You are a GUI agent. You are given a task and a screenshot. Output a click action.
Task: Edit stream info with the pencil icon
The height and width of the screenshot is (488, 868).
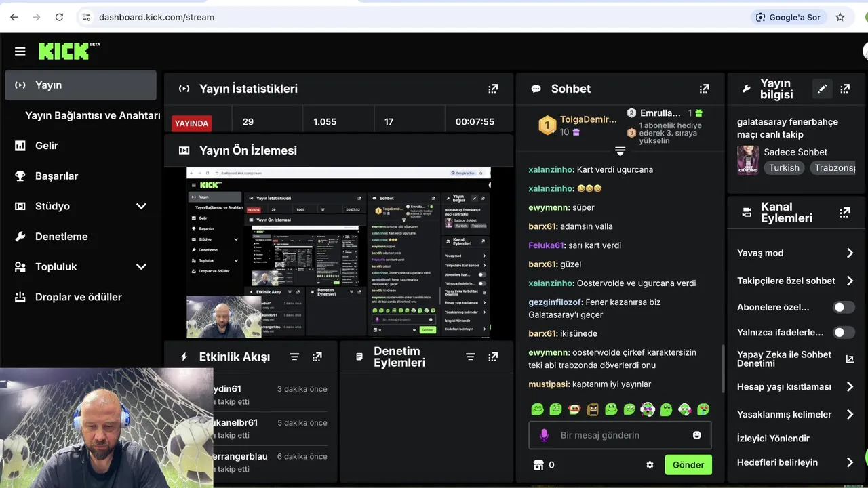click(x=823, y=89)
